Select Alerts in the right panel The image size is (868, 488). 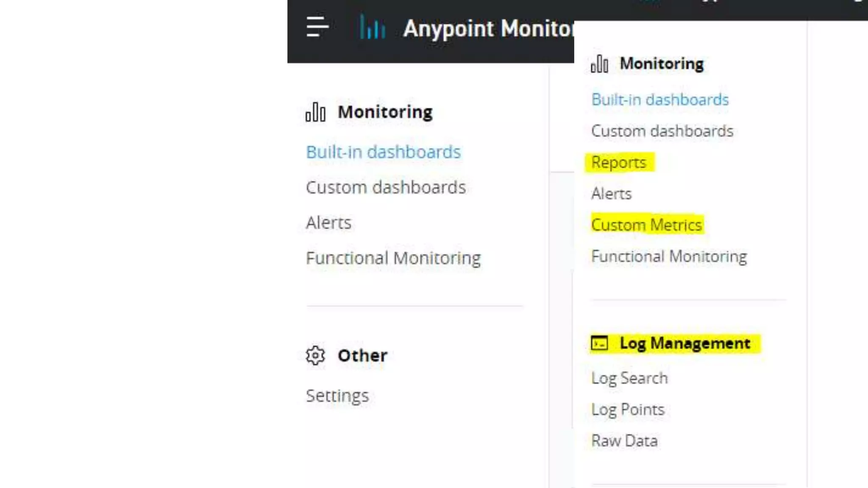click(x=611, y=194)
